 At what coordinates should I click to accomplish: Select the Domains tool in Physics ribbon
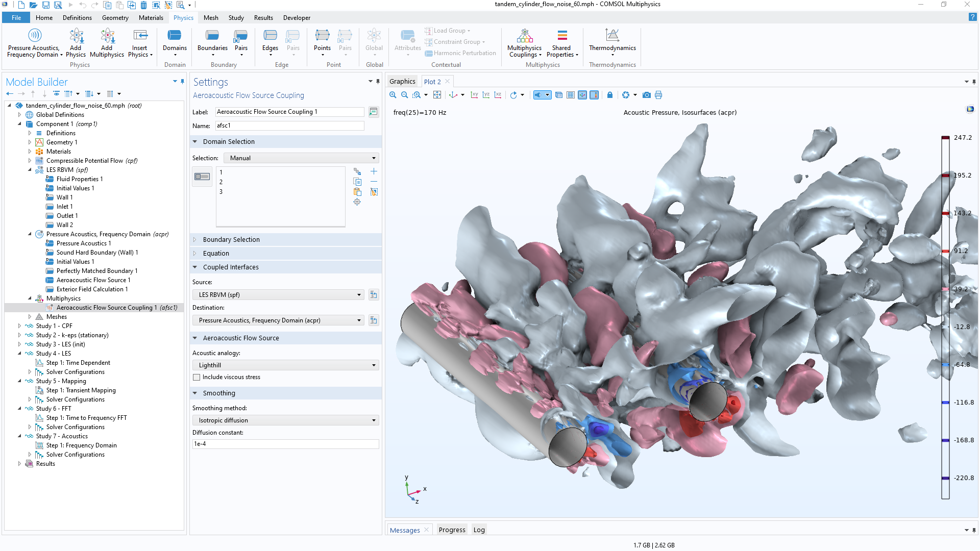coord(173,43)
